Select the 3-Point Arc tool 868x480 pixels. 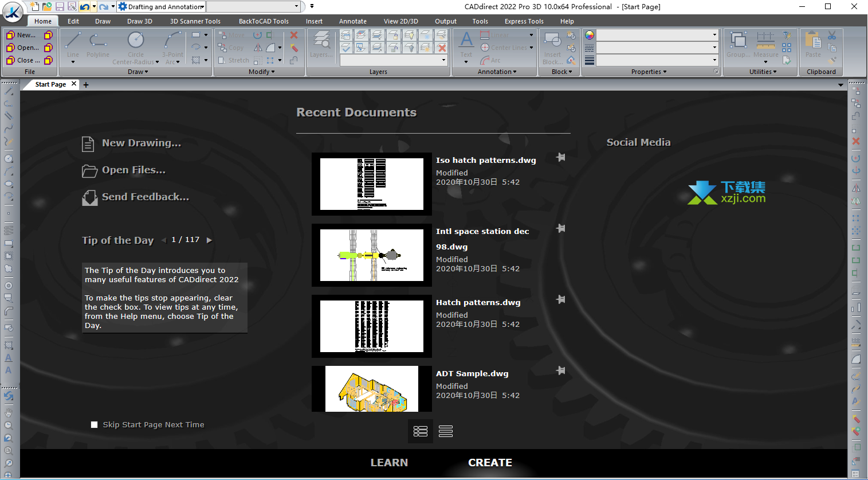[172, 47]
